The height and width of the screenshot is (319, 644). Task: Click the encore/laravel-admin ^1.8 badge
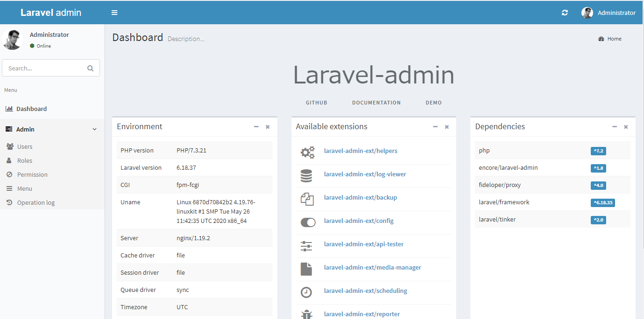pos(598,168)
